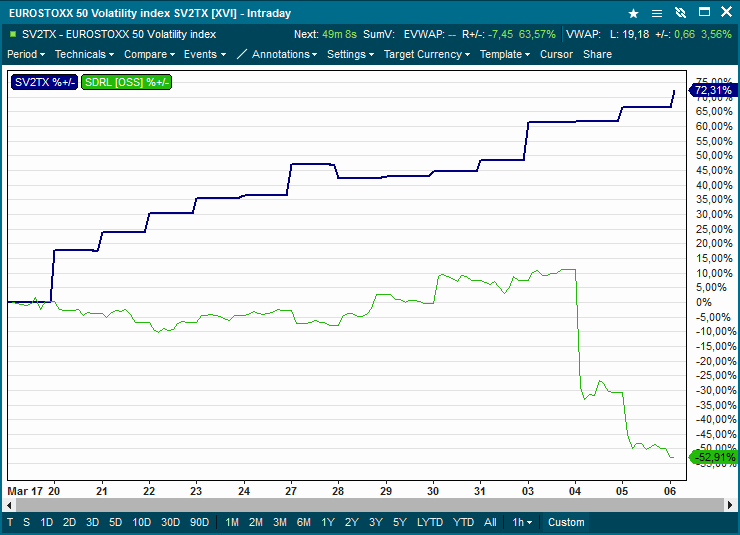Select the 1M period
740x535 pixels.
coord(232,522)
